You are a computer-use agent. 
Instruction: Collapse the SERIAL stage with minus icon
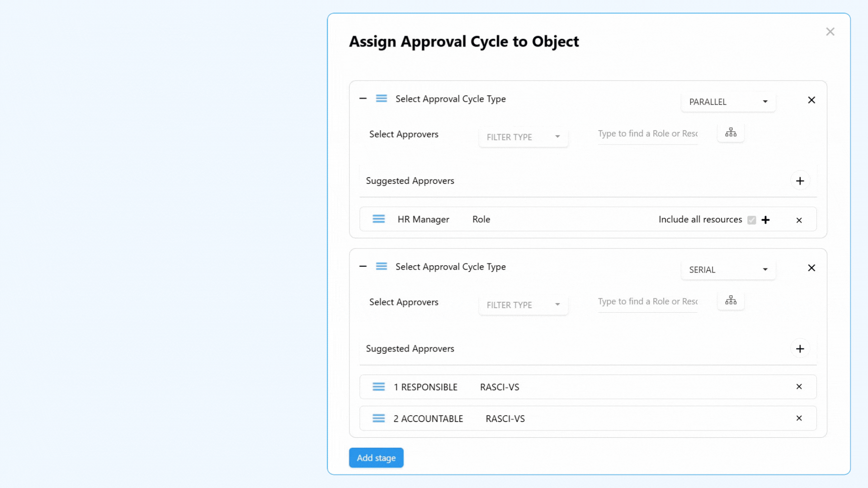[x=363, y=267]
